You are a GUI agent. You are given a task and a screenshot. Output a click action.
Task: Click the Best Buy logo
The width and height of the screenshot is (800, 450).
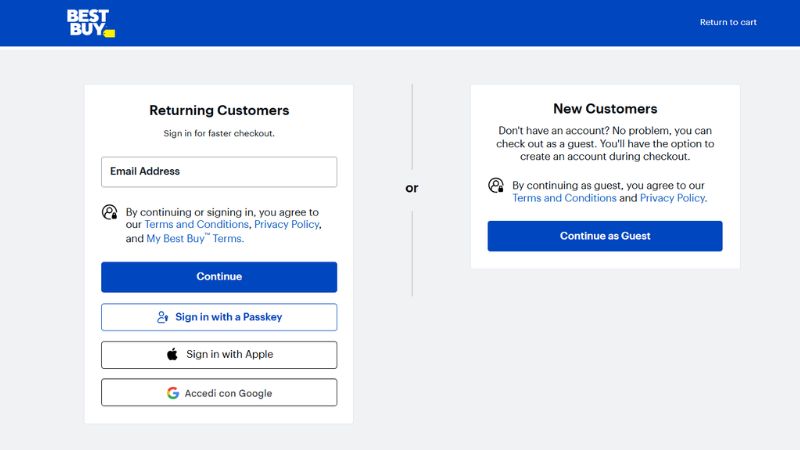tap(91, 23)
